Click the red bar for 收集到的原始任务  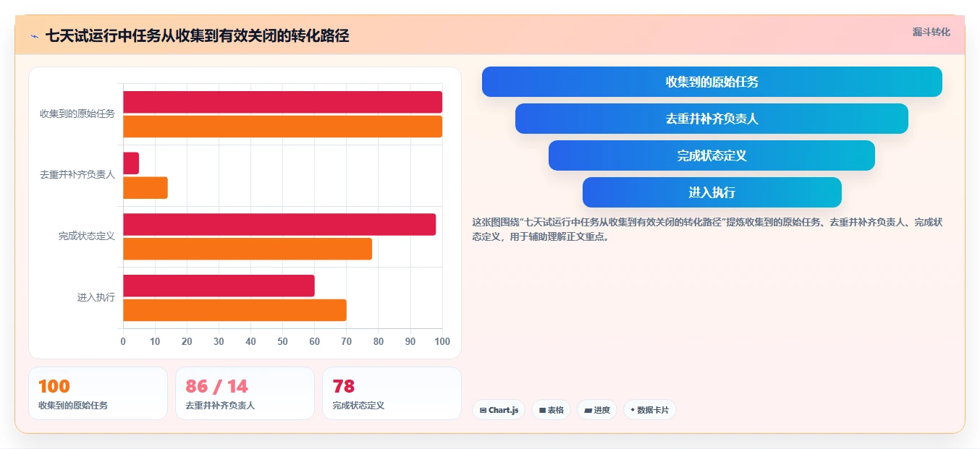coord(282,102)
